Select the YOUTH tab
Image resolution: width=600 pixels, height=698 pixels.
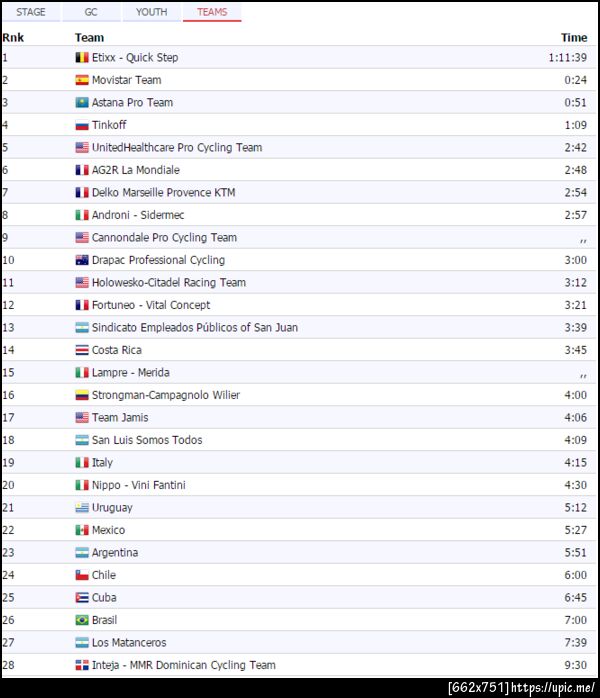coord(151,12)
